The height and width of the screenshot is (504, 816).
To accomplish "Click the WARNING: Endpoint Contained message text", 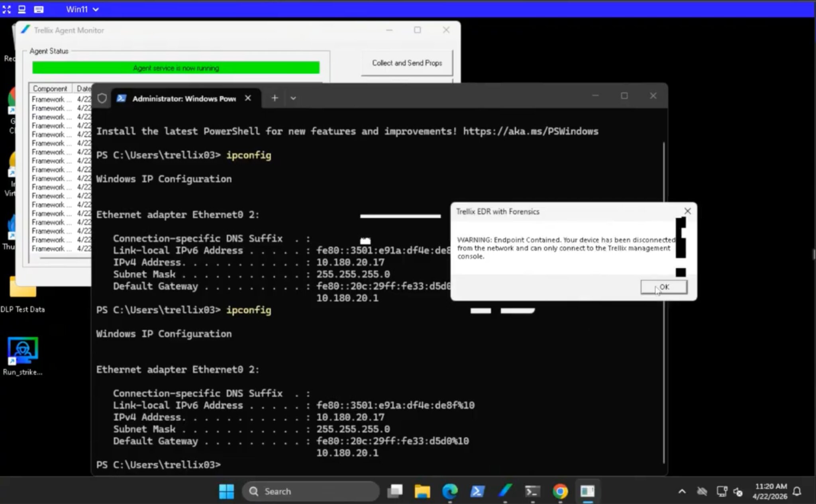I will coord(566,248).
